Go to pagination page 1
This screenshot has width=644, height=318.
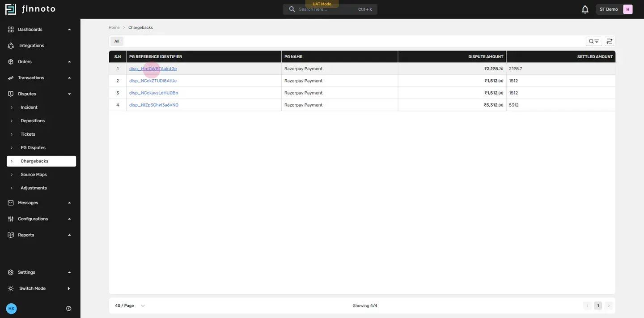(x=598, y=306)
